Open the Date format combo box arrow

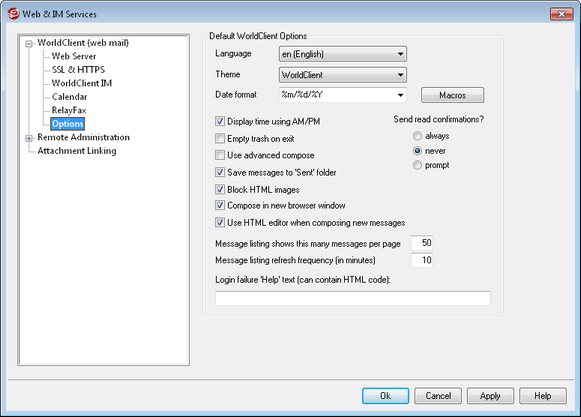coord(400,95)
